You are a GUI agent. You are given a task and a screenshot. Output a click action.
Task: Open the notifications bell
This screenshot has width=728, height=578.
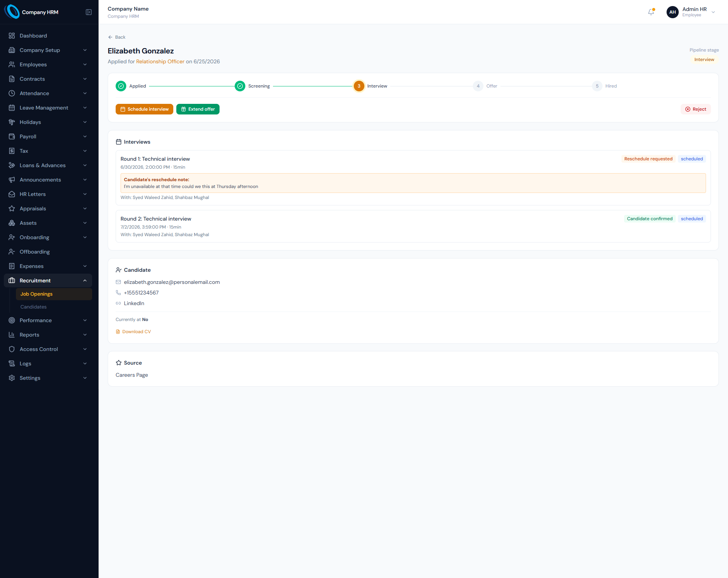tap(651, 12)
